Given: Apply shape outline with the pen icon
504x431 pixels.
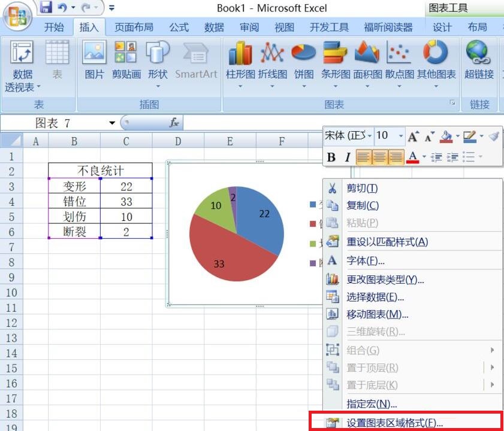Looking at the screenshot, I should coord(470,136).
